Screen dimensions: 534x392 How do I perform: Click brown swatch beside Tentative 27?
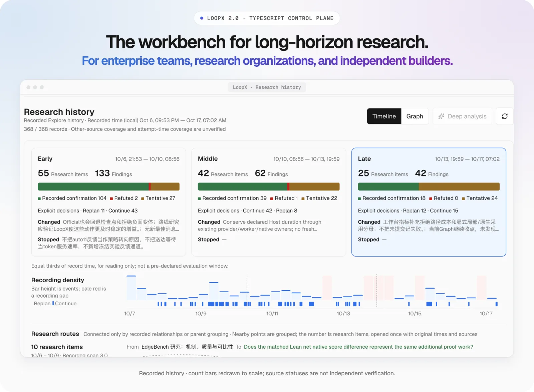click(x=143, y=199)
